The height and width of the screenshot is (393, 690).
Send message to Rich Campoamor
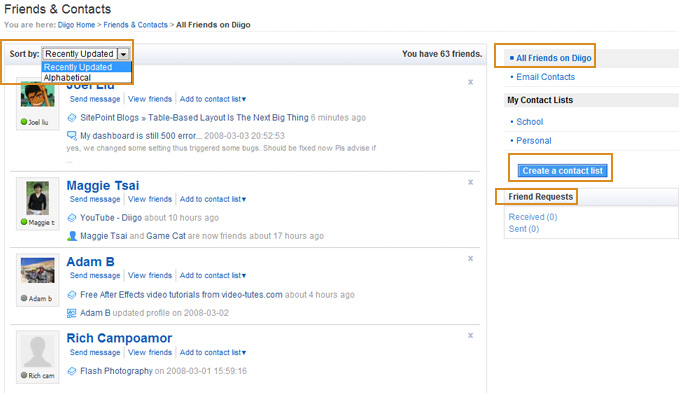click(95, 352)
